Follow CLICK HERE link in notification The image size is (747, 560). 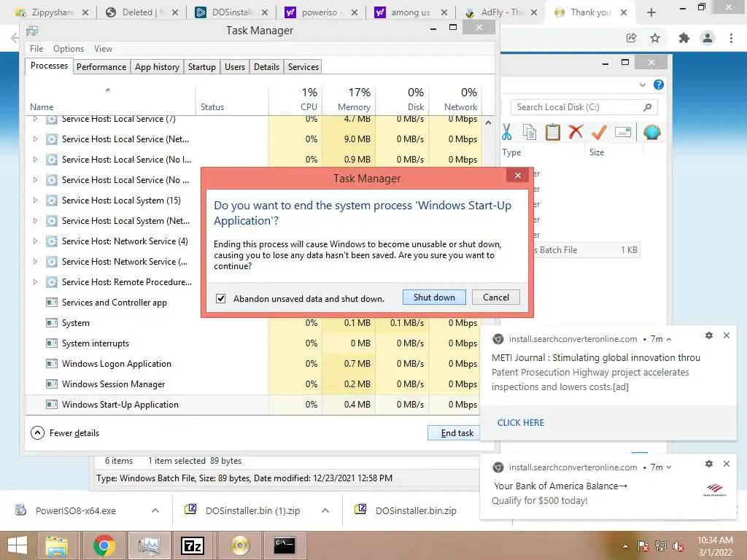point(521,422)
